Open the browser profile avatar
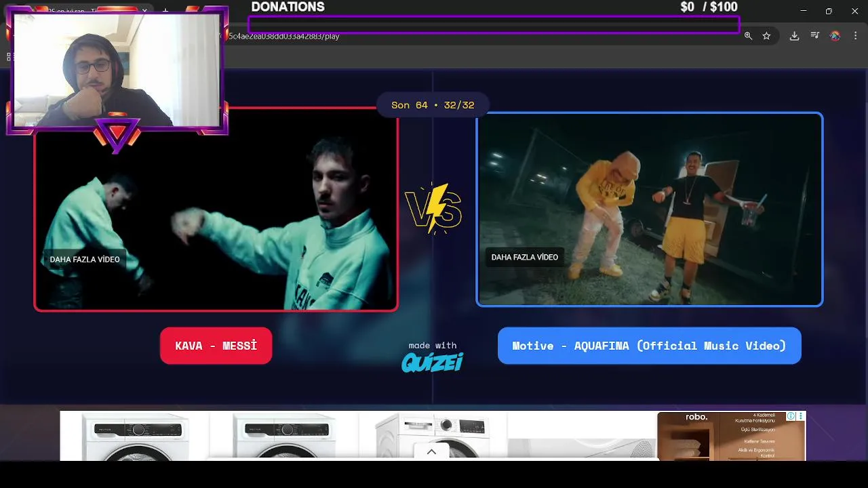868x488 pixels. click(835, 36)
